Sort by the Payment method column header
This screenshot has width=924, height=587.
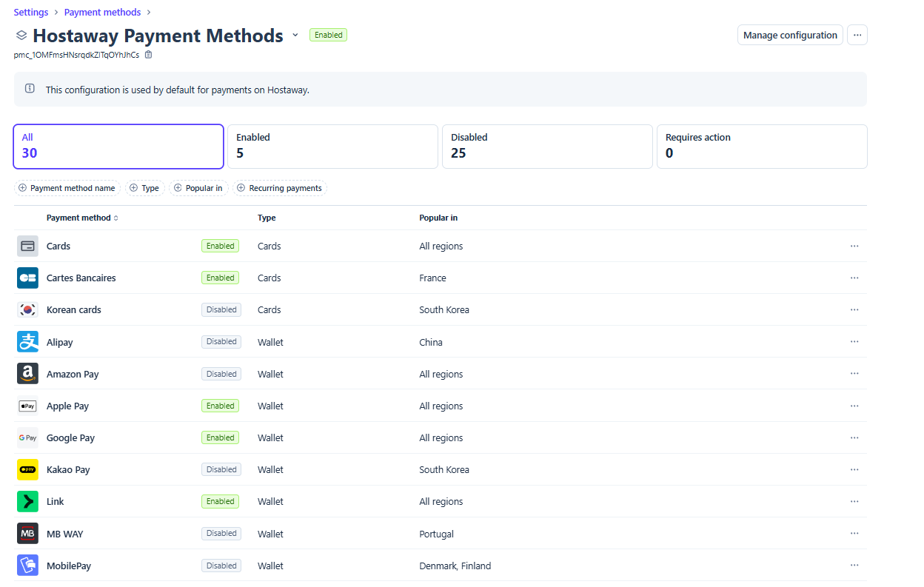(82, 218)
